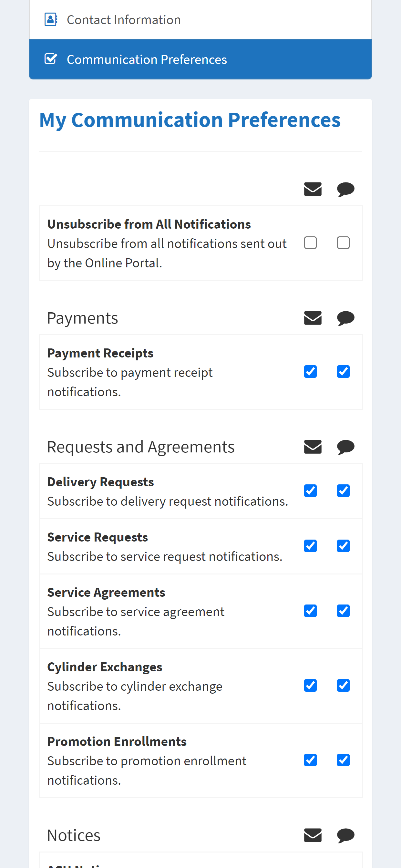Click the envelope icon beside Notices
This screenshot has width=401, height=868.
[313, 835]
